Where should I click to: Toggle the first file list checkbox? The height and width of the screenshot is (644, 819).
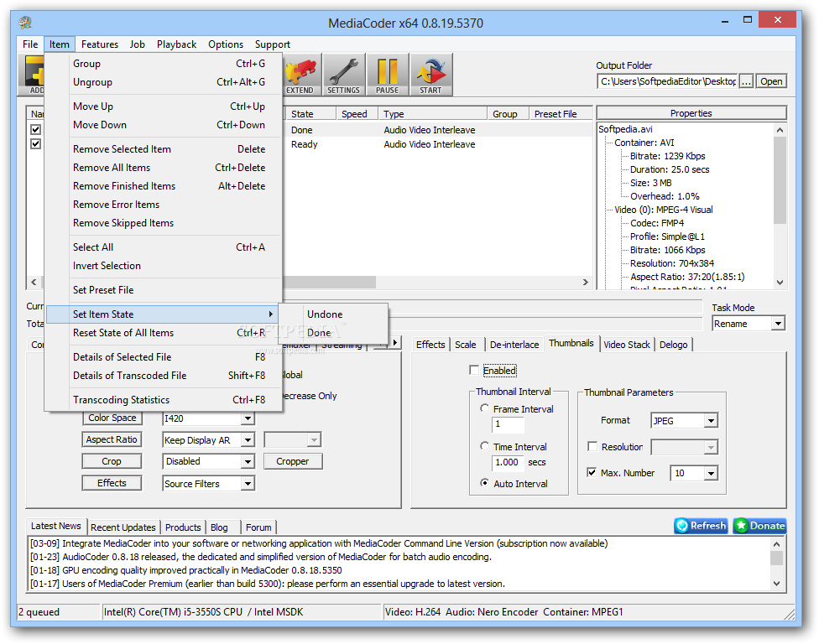point(35,129)
